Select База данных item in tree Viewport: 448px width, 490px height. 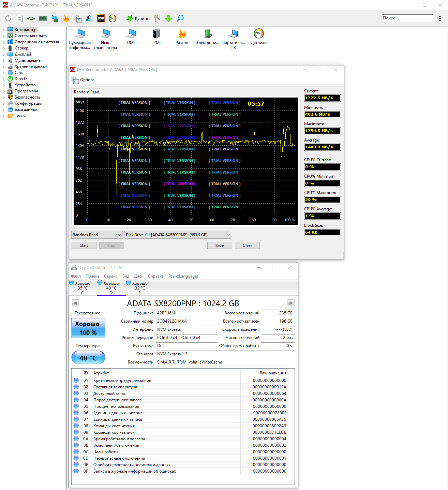click(x=23, y=109)
